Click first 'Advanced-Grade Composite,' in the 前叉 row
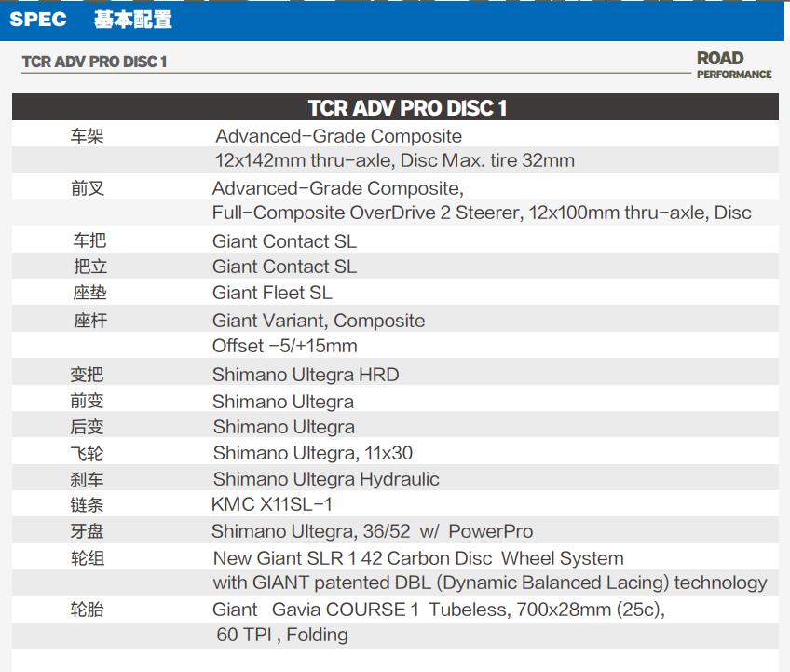 (x=337, y=188)
